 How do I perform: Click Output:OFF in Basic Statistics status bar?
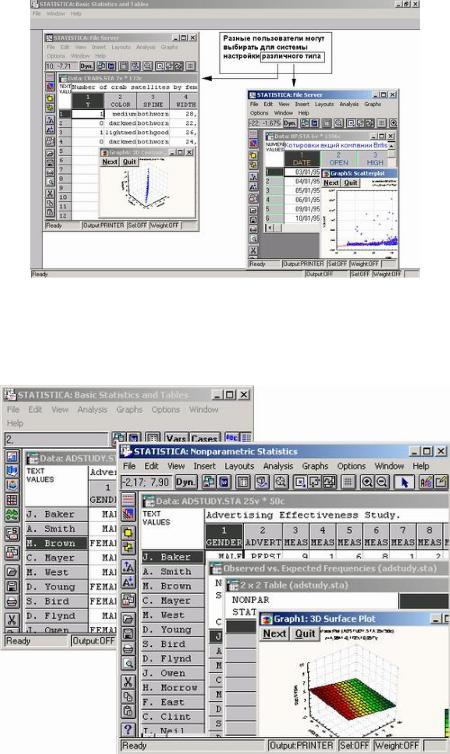pos(94,641)
